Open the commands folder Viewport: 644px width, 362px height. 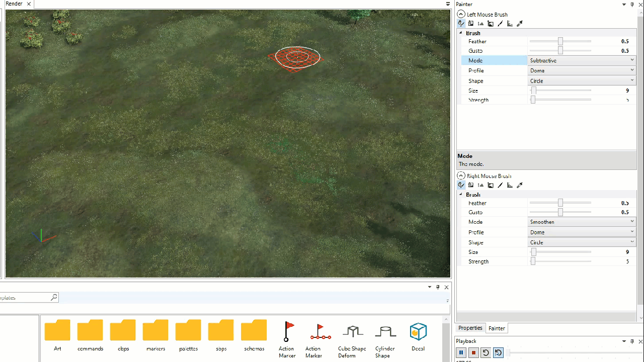pyautogui.click(x=90, y=335)
